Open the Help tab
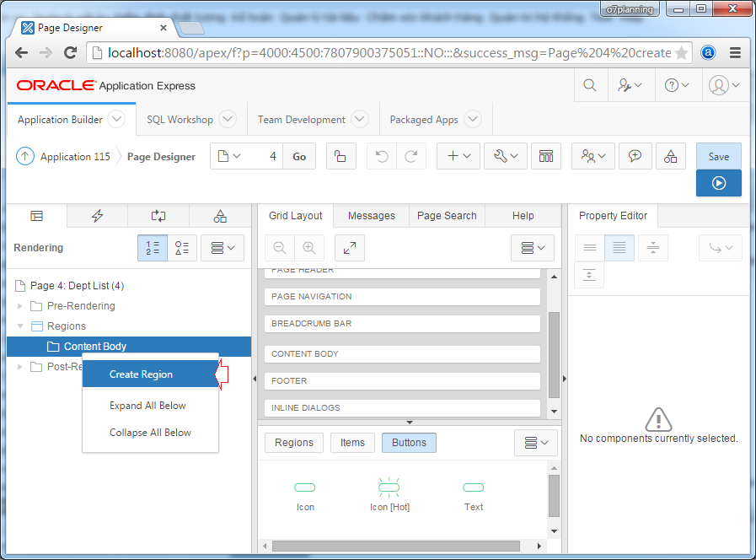This screenshot has width=756, height=560. click(x=523, y=216)
